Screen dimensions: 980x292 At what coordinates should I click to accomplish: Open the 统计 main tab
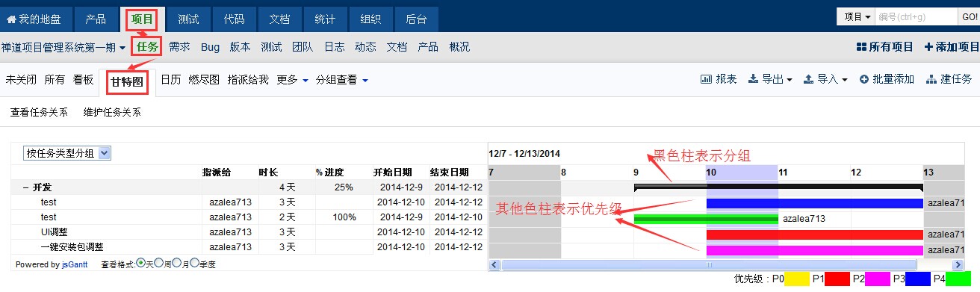(x=325, y=19)
